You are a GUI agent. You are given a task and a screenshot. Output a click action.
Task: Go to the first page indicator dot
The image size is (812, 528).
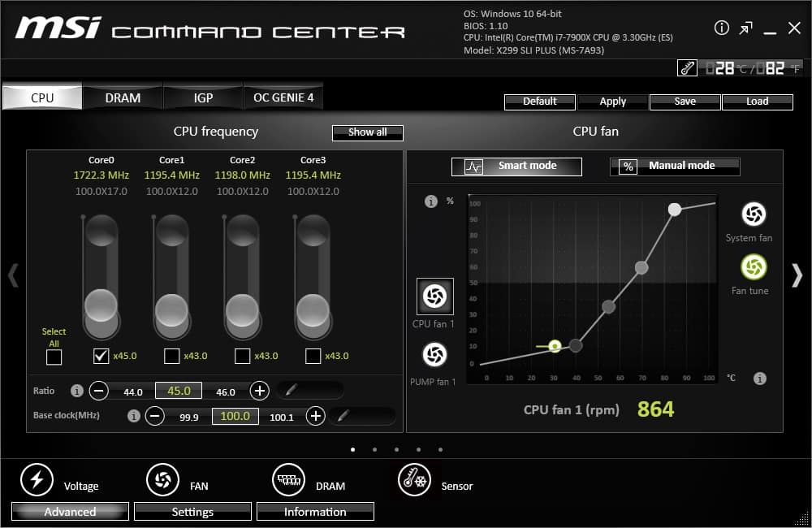coord(352,450)
